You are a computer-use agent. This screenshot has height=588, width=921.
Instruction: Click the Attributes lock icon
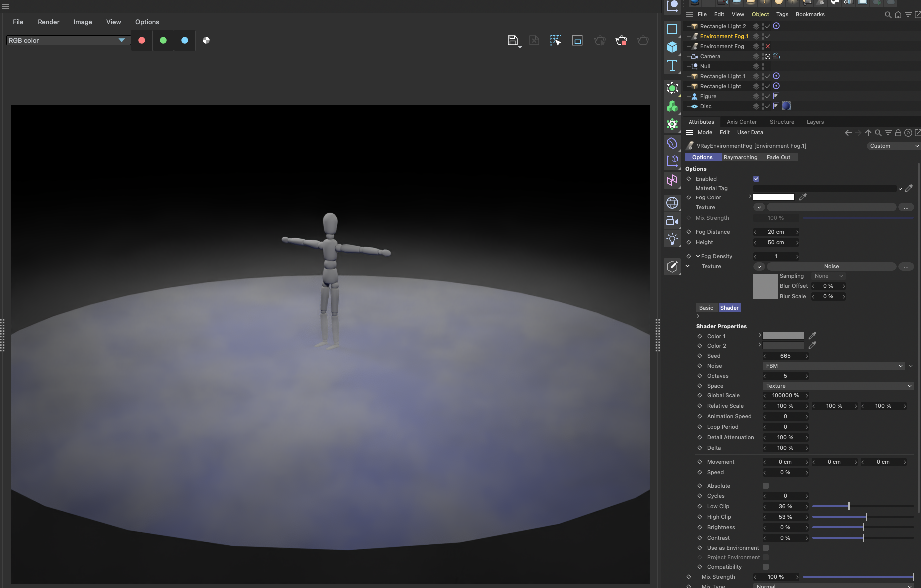pyautogui.click(x=898, y=133)
